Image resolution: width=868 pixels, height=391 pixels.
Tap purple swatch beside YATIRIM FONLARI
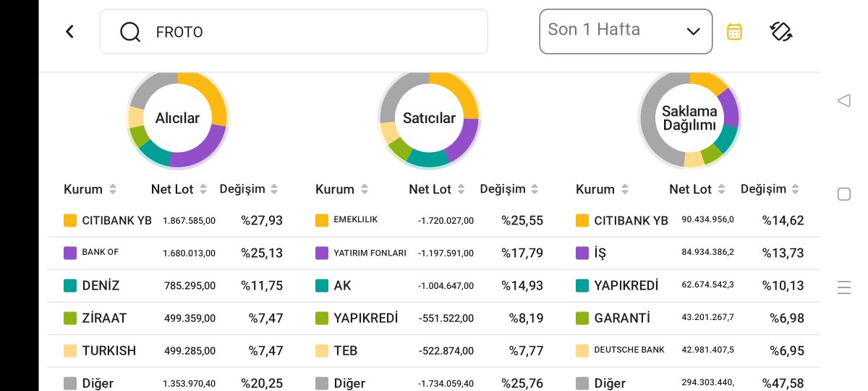tap(322, 253)
